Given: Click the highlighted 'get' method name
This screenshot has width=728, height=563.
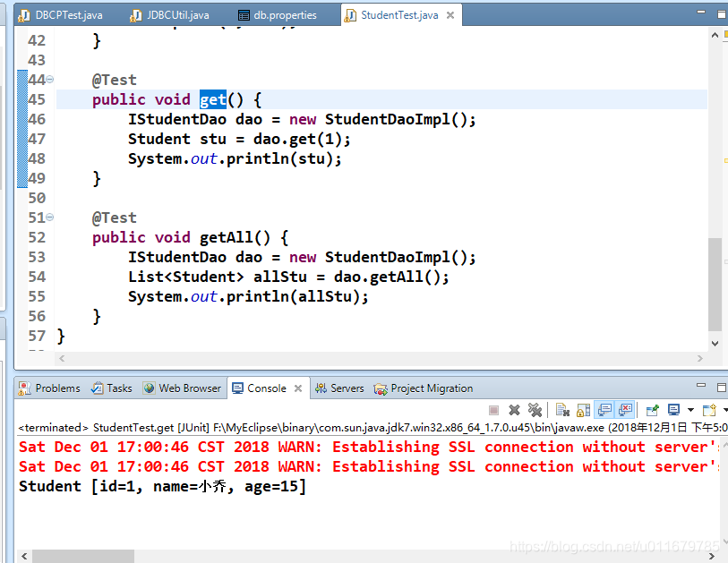Looking at the screenshot, I should [x=212, y=99].
